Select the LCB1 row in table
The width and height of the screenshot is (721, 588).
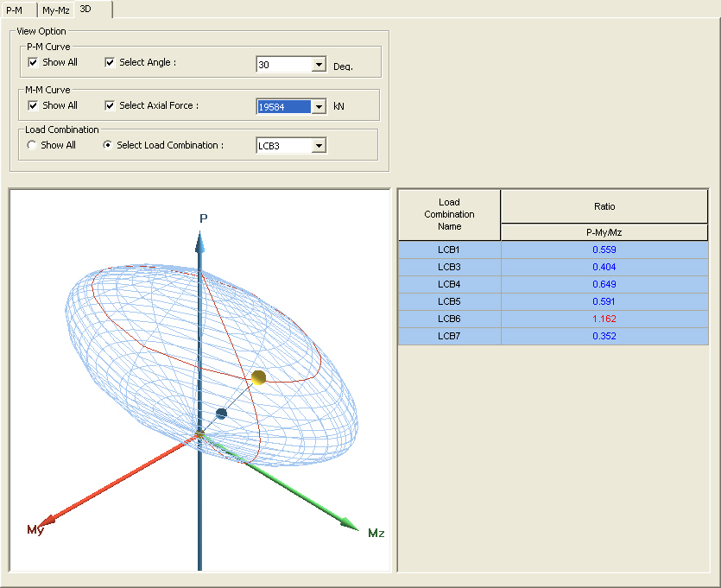click(449, 250)
